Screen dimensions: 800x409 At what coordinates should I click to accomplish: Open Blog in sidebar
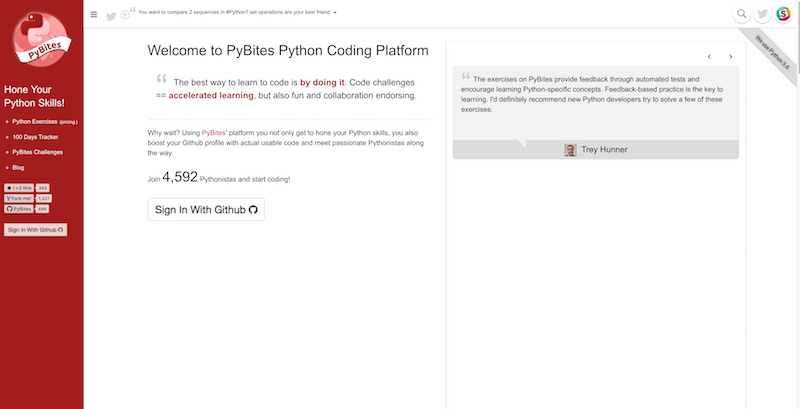click(18, 168)
